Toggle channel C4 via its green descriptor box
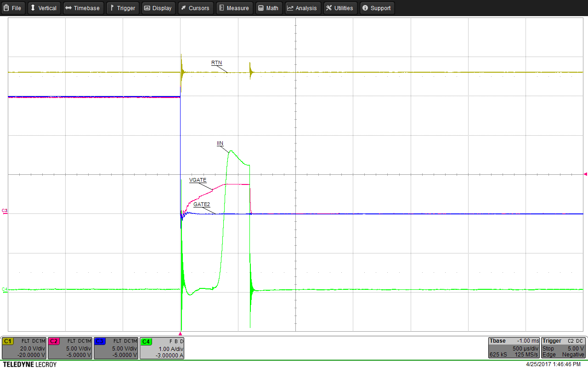 tap(162, 348)
